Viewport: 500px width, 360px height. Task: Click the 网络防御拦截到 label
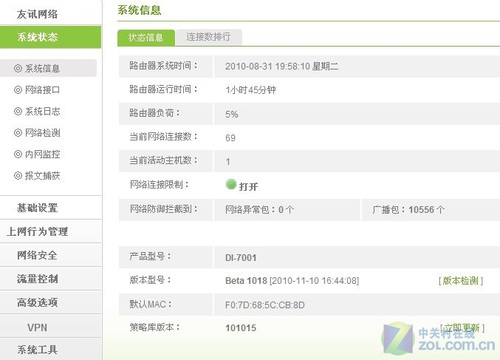(x=163, y=209)
